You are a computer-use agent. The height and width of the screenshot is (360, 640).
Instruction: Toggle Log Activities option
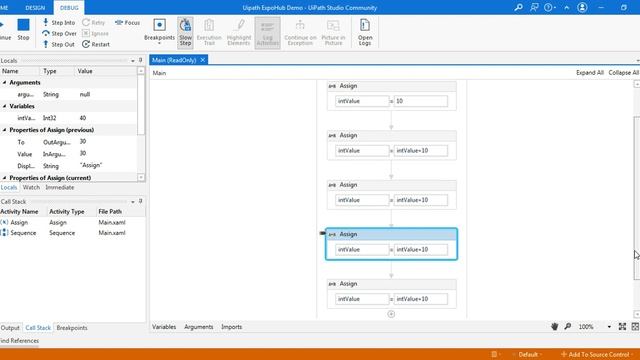coord(267,33)
